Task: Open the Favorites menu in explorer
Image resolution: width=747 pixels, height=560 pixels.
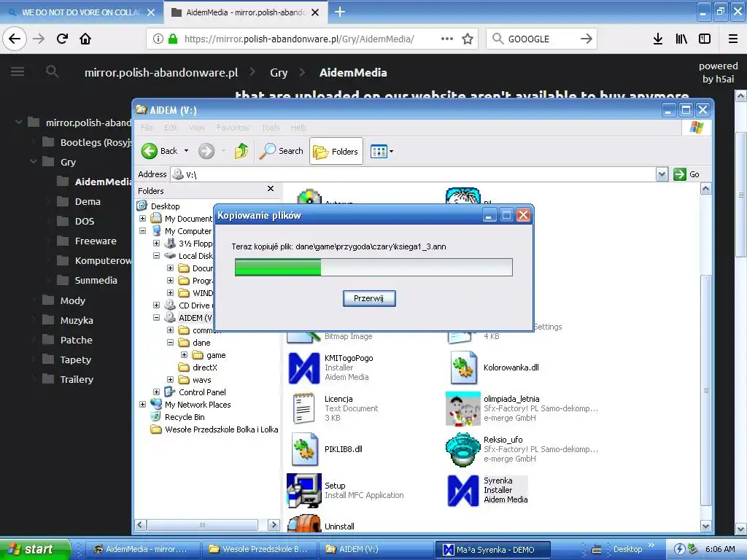Action: [x=233, y=128]
